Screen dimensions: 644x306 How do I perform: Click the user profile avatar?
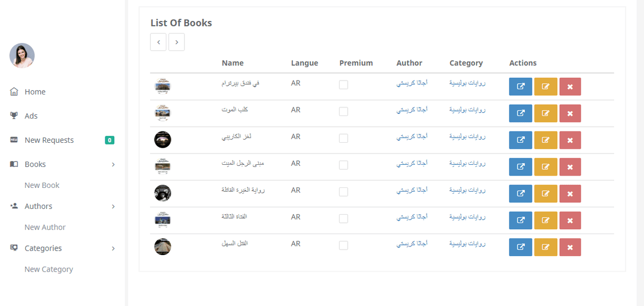[x=22, y=56]
